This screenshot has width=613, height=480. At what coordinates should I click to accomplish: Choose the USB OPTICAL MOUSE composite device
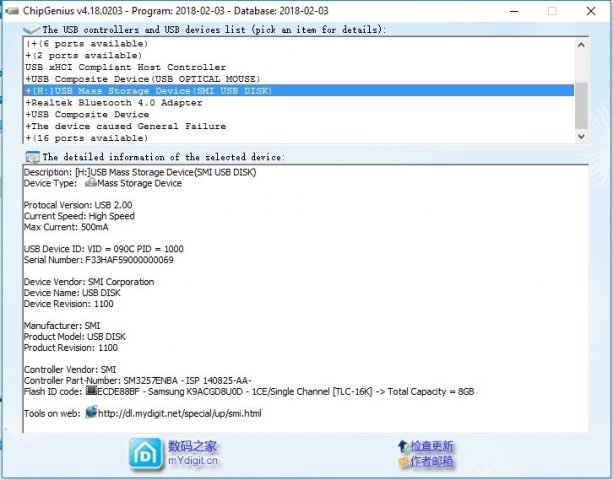pos(142,79)
